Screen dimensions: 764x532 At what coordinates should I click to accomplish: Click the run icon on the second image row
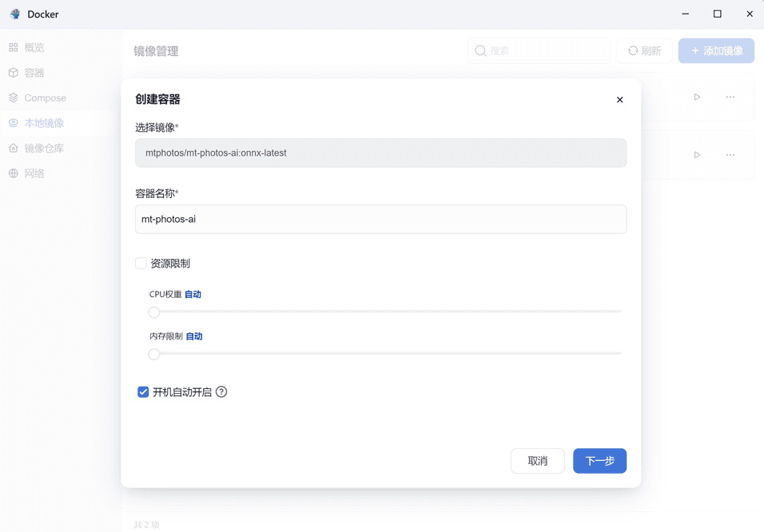tap(697, 155)
